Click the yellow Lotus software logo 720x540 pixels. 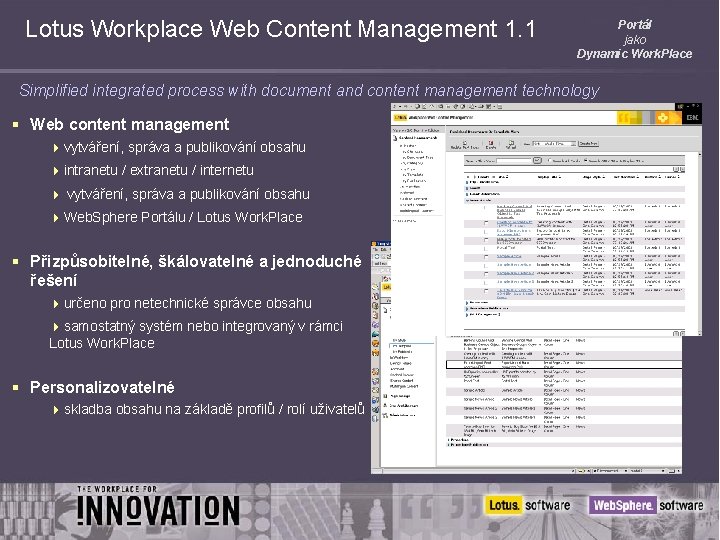[x=528, y=505]
